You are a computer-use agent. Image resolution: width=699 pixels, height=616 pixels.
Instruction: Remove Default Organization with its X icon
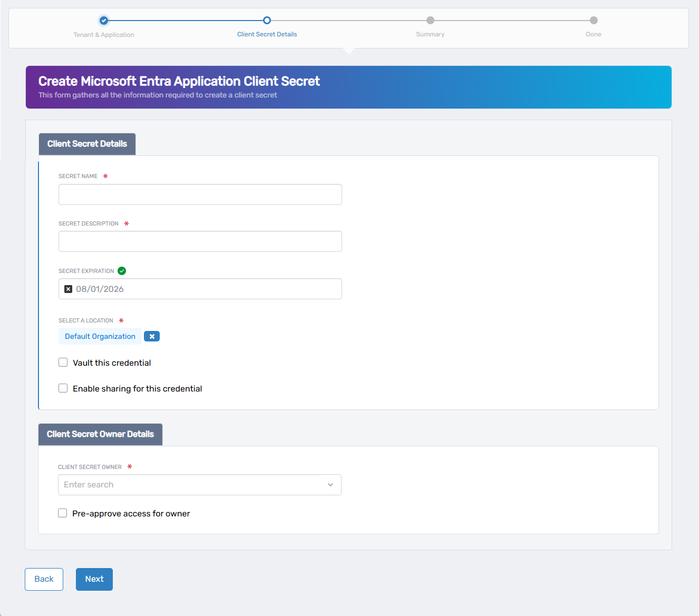pos(151,336)
